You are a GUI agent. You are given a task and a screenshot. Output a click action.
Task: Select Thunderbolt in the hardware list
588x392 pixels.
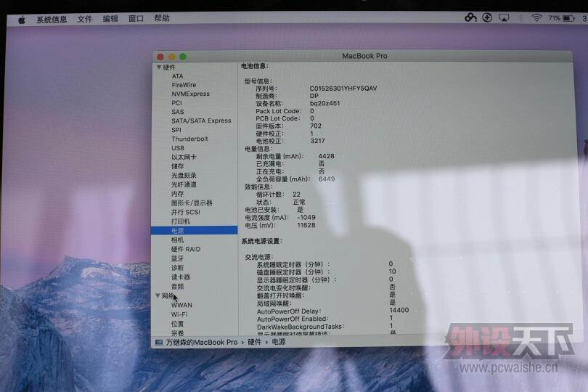(189, 139)
